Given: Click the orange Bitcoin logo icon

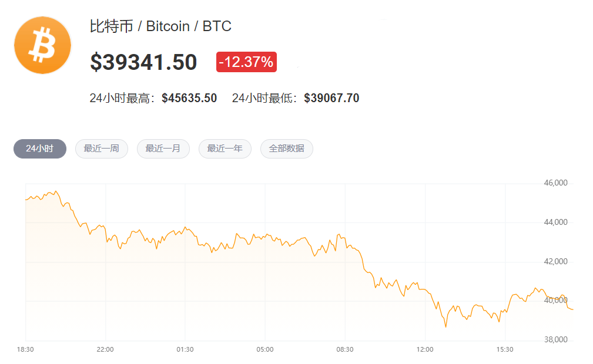Looking at the screenshot, I should [42, 46].
